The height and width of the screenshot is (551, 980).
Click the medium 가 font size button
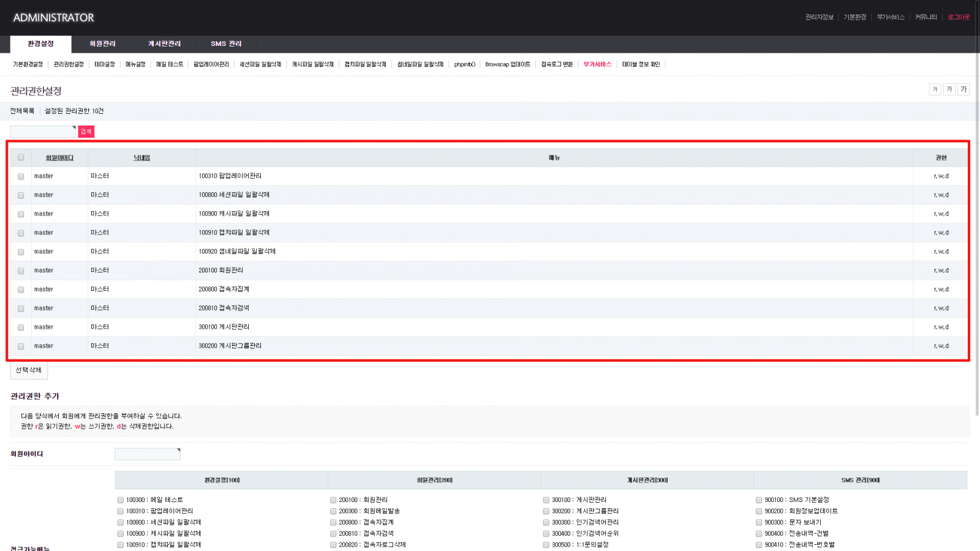[949, 89]
